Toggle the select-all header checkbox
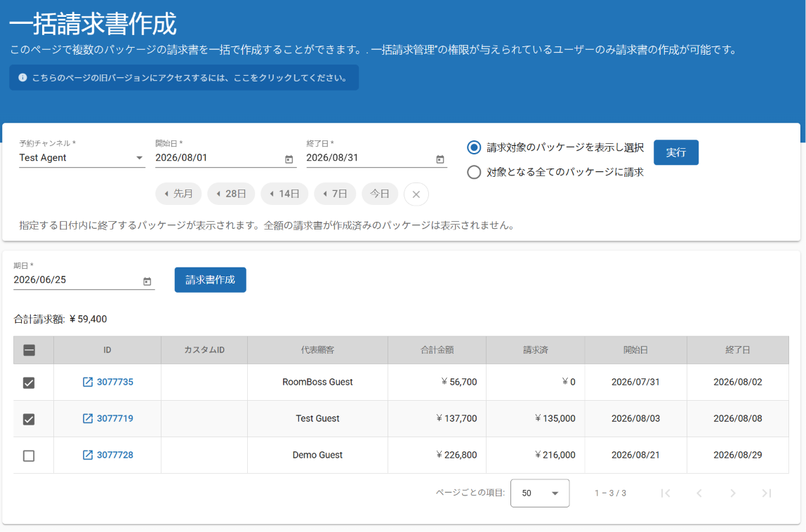This screenshot has height=532, width=806. point(29,350)
